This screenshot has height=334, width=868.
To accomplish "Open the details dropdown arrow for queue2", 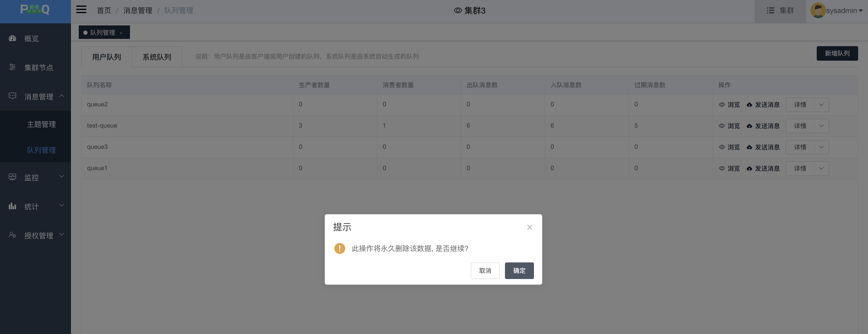I will pos(821,105).
